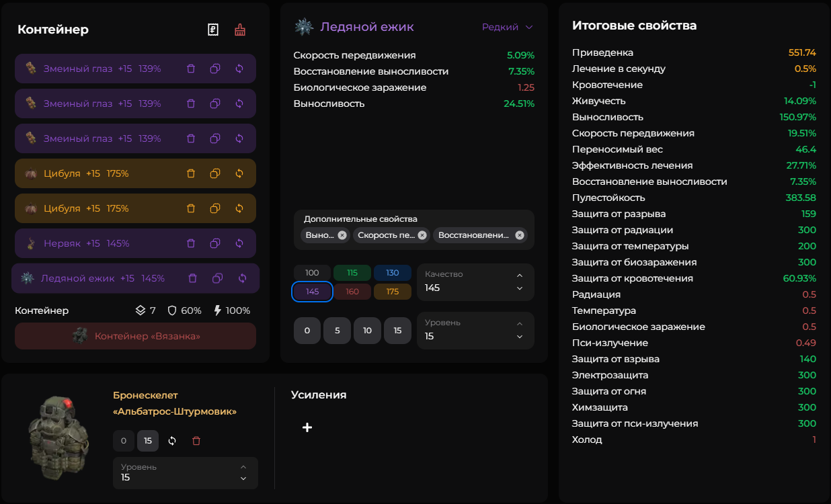831x504 pixels.
Task: Click the Контейнер «Вязанка» button
Action: point(135,336)
